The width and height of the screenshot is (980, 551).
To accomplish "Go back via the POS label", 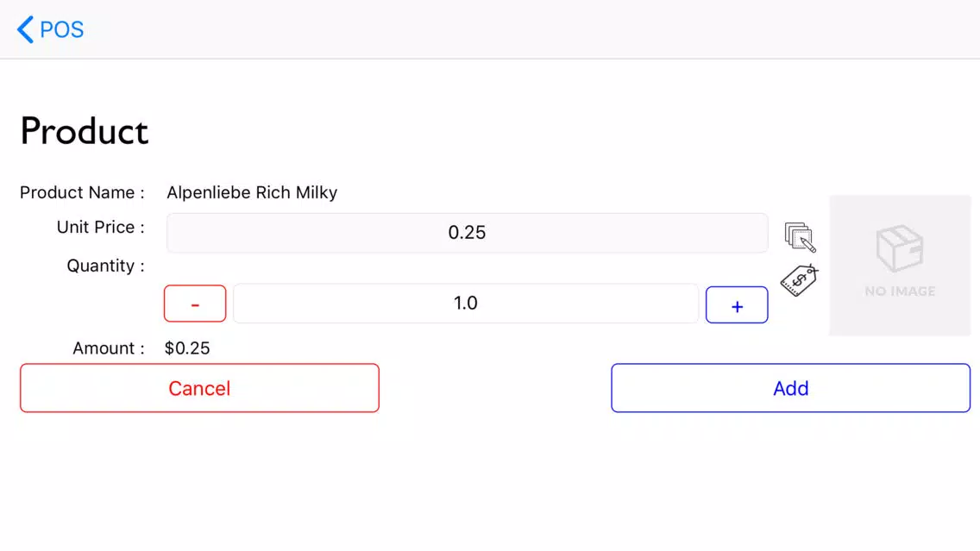I will click(62, 29).
